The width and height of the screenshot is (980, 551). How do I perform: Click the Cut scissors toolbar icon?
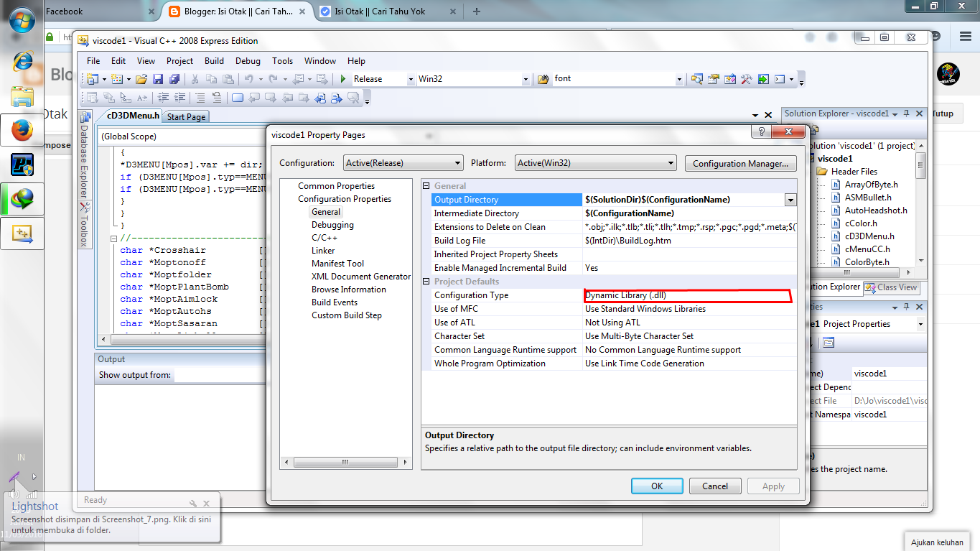[x=195, y=79]
